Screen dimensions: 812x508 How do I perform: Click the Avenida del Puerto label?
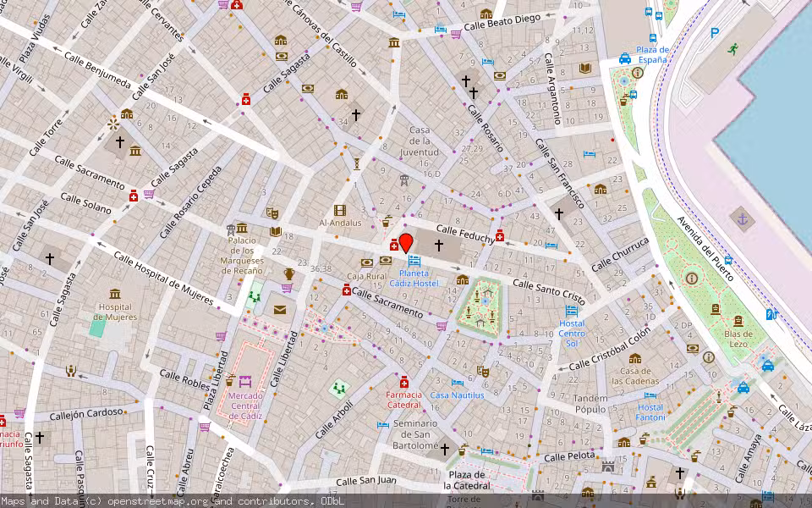705,248
